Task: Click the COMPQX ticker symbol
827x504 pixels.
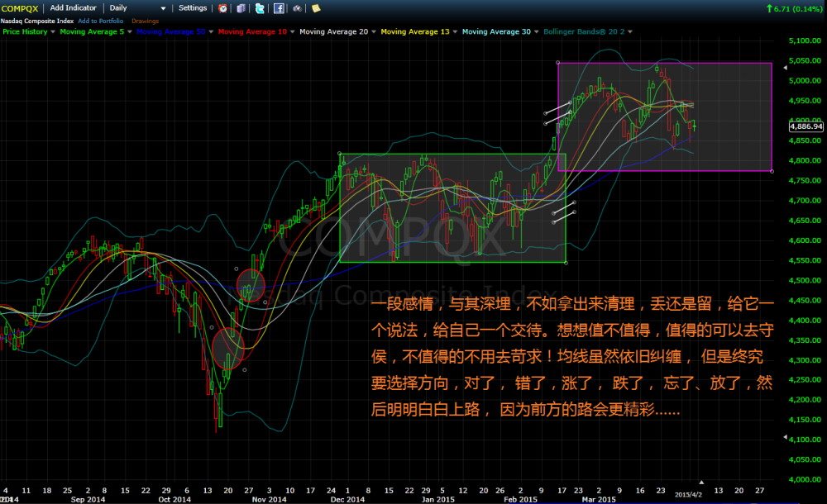Action: [20, 8]
